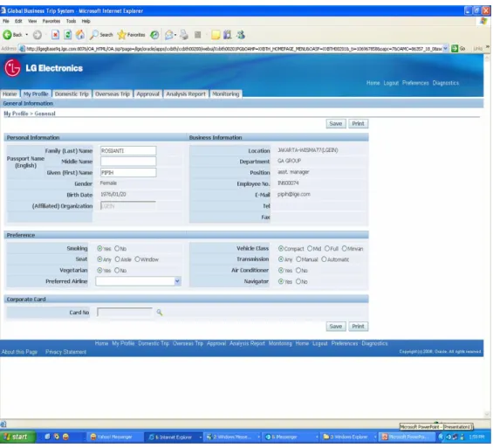The image size is (493, 448).
Task: Choose Mid vehicle class radio button
Action: click(x=310, y=249)
